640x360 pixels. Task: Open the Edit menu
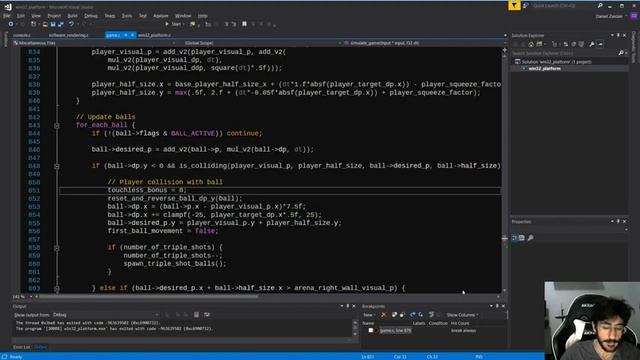21,16
